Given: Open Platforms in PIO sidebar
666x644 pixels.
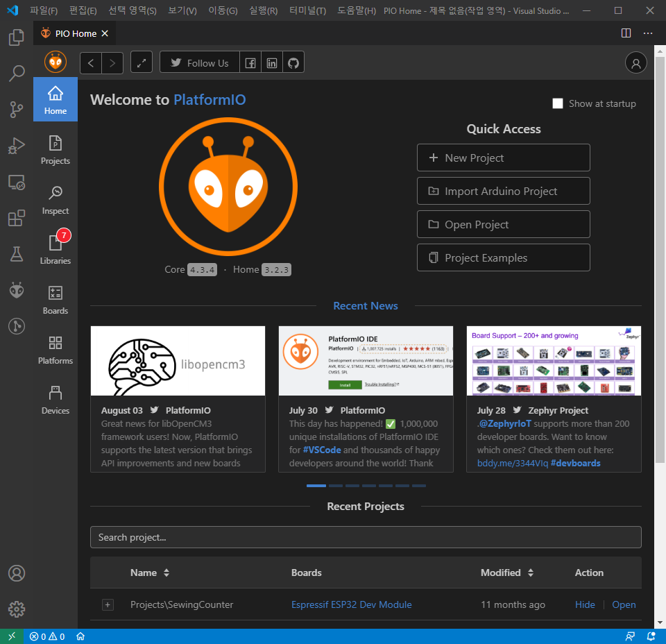Looking at the screenshot, I should pos(55,350).
